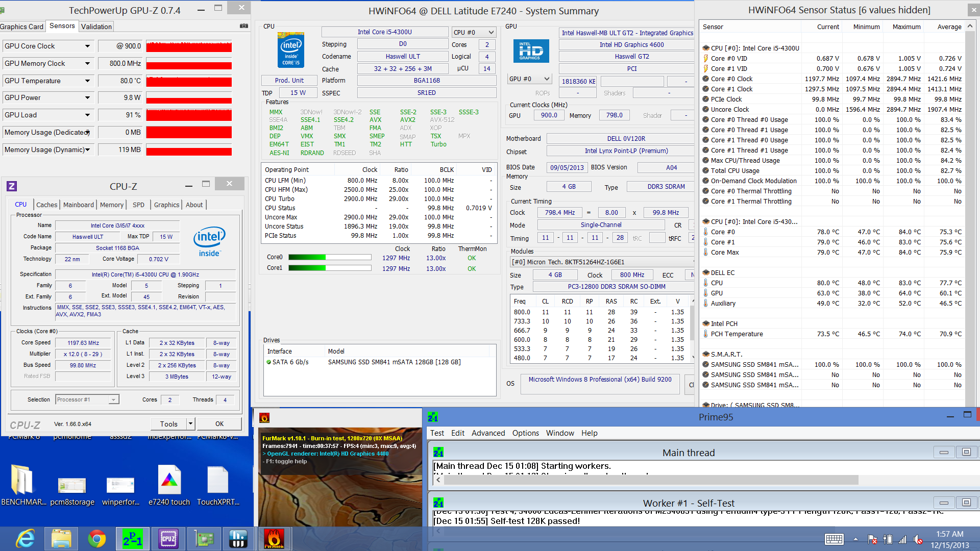Click the GPU Load red graph
Image resolution: width=980 pixels, height=551 pixels.
coord(189,115)
